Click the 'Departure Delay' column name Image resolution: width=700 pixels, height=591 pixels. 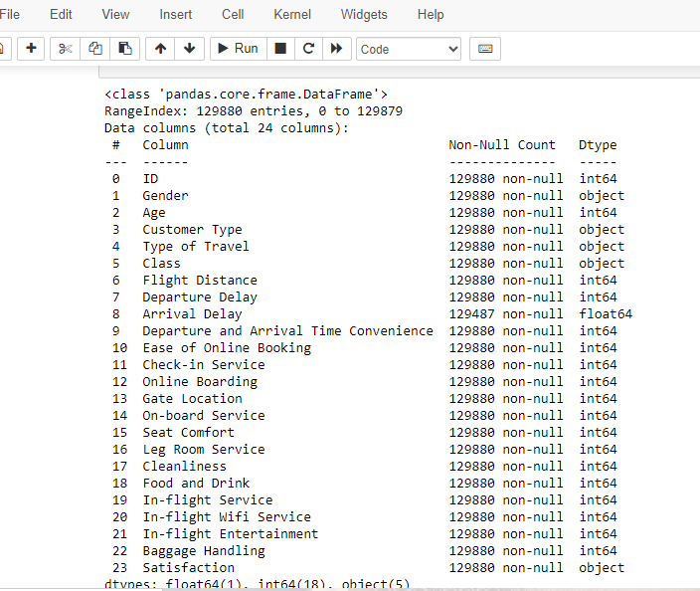(x=200, y=297)
